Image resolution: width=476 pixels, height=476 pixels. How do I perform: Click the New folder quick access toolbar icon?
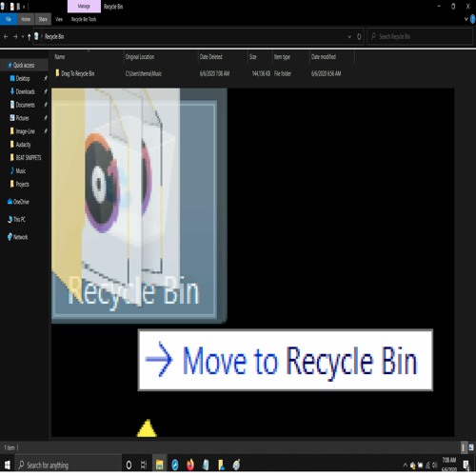point(18,7)
